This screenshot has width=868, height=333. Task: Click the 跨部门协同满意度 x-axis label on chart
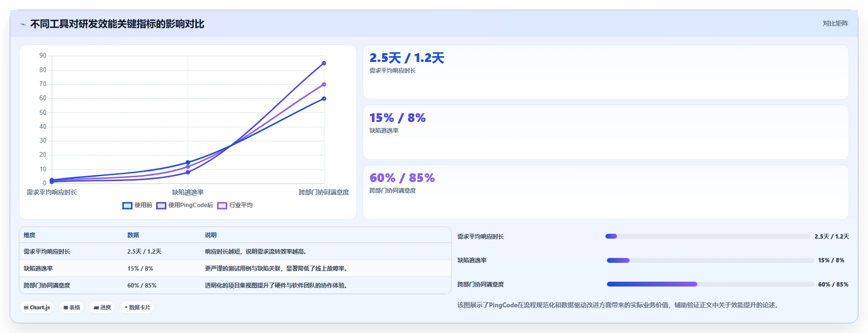click(324, 193)
